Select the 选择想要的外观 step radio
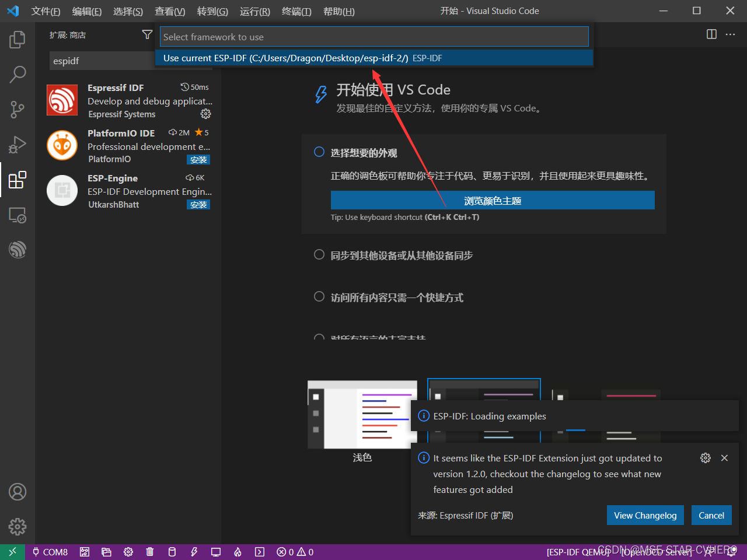Viewport: 747px width, 560px height. coord(319,152)
